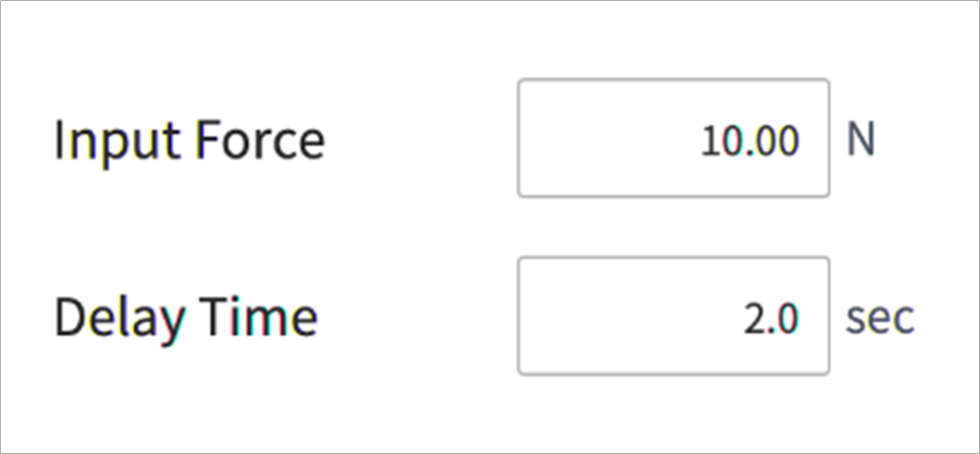The width and height of the screenshot is (980, 454).
Task: Place cursor in the force input box
Action: click(x=673, y=138)
